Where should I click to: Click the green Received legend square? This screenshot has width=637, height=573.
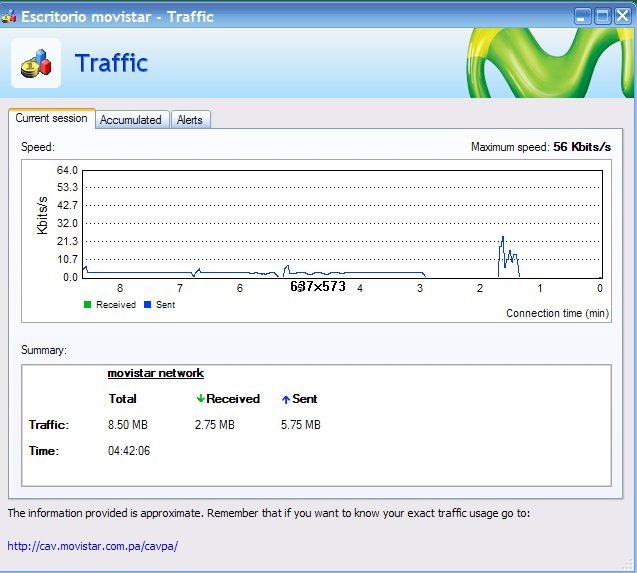click(x=87, y=304)
